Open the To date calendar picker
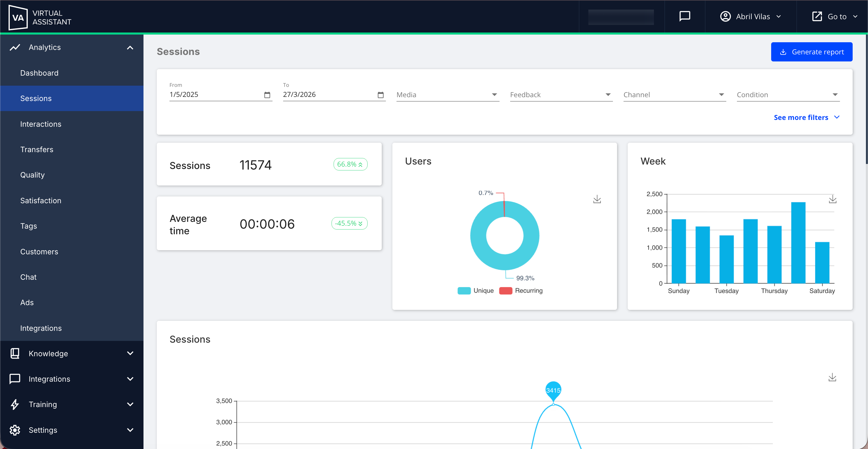The width and height of the screenshot is (868, 449). pos(381,95)
